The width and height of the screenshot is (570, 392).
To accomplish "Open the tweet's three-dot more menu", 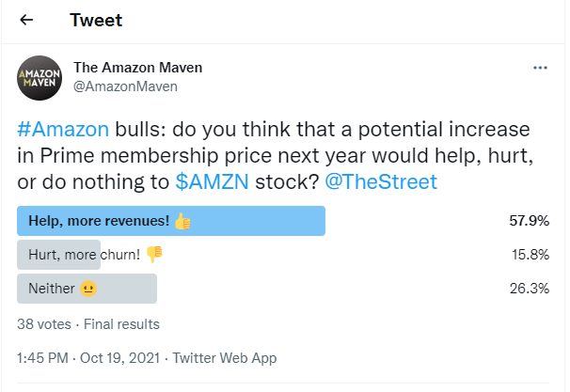I will 540,68.
